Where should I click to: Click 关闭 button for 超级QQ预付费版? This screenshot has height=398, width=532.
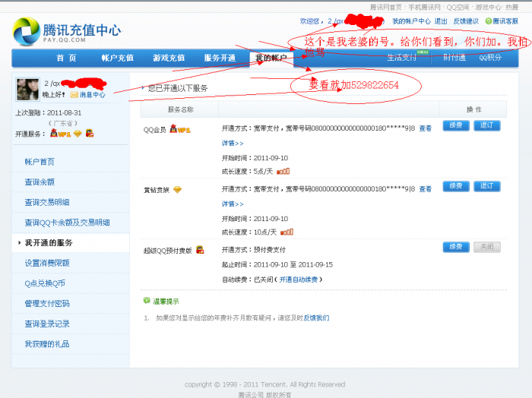487,247
